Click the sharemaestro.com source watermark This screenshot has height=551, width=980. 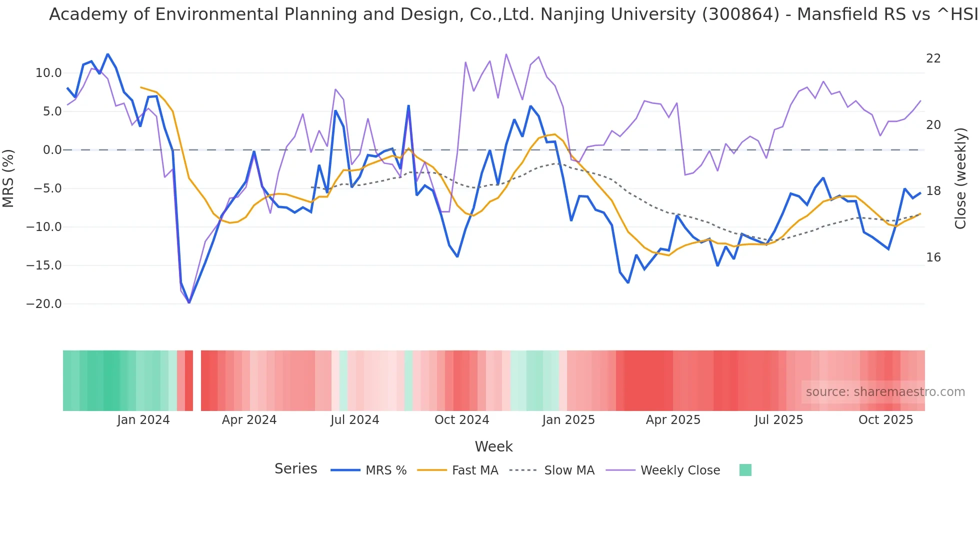click(x=885, y=392)
